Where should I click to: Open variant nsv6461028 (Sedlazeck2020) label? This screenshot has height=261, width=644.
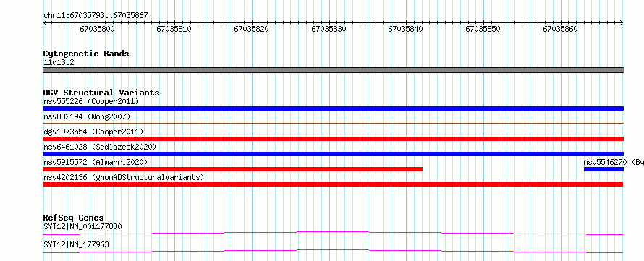(100, 147)
